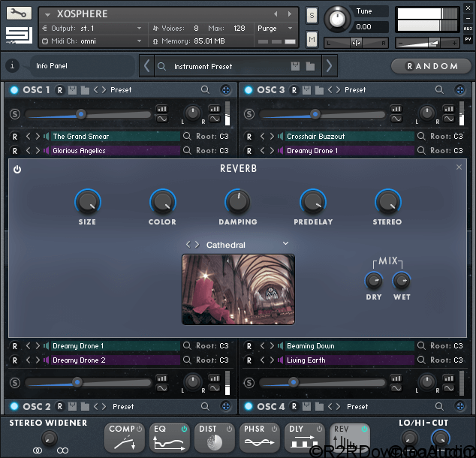Solo OSC 1 with the S button
The height and width of the screenshot is (458, 476).
(15, 114)
